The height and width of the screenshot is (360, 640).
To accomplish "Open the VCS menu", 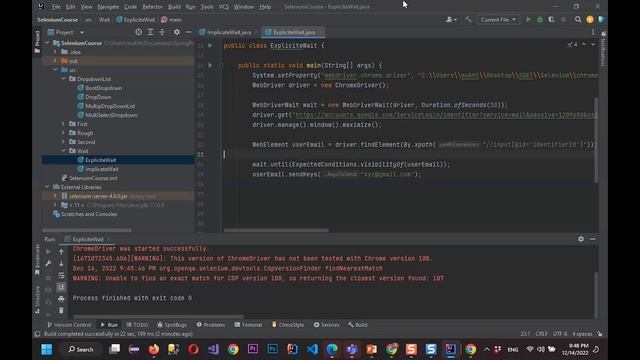I will (224, 7).
